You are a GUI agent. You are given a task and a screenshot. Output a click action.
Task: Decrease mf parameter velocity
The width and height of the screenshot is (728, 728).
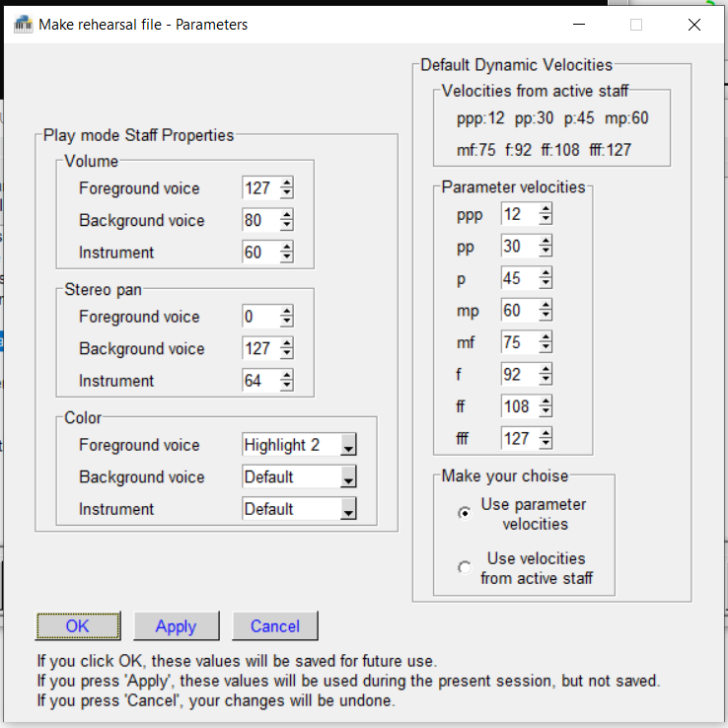546,347
